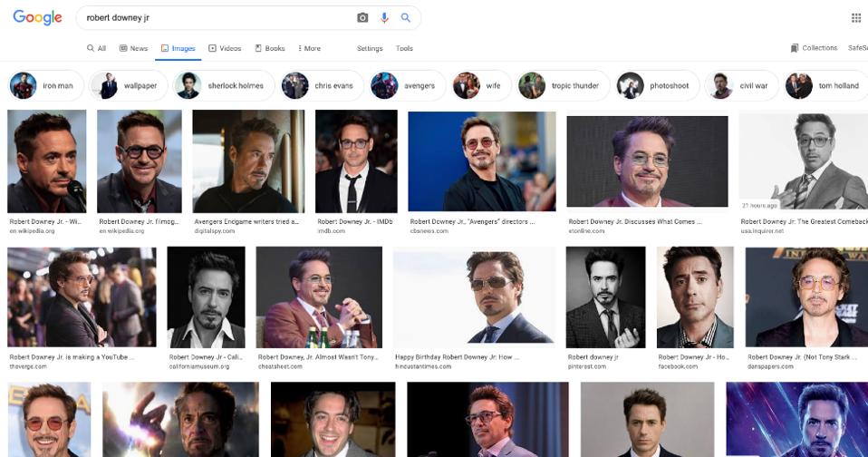This screenshot has height=457, width=868.
Task: Open the californiamuseum.org image thumbnail
Action: [206, 297]
